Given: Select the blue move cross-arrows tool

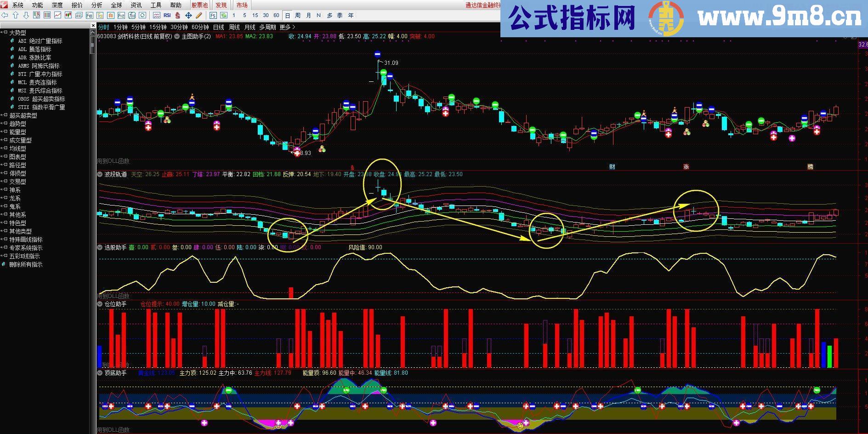Looking at the screenshot, I should (x=188, y=15).
